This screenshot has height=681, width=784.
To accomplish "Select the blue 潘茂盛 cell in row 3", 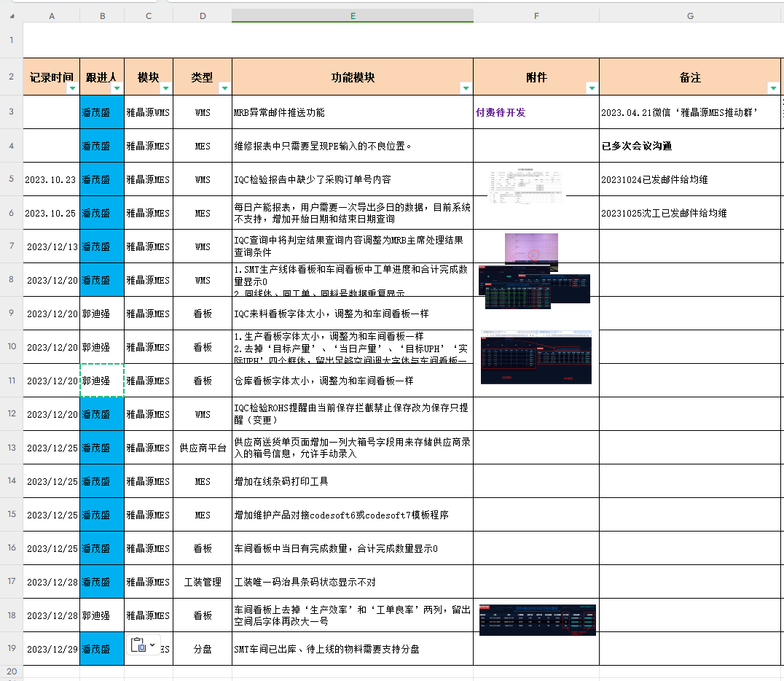I will [x=101, y=112].
